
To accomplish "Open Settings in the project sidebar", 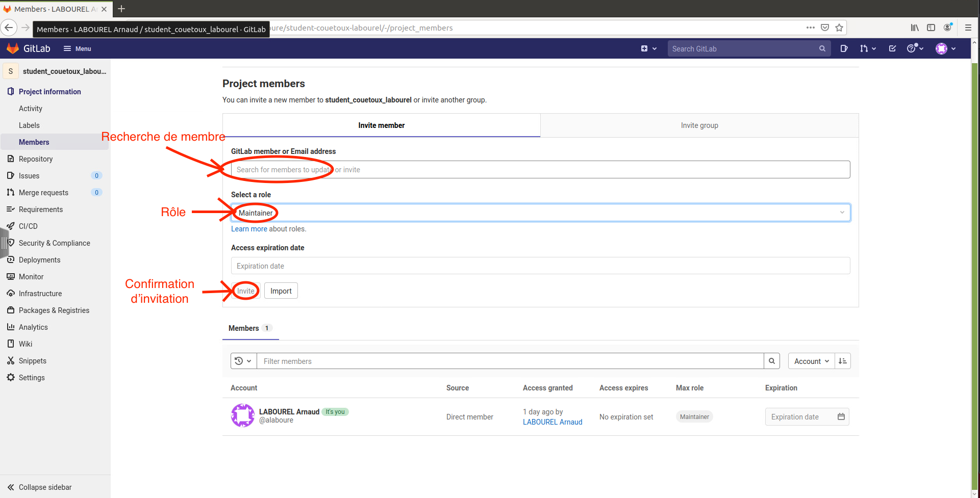I will coord(32,378).
